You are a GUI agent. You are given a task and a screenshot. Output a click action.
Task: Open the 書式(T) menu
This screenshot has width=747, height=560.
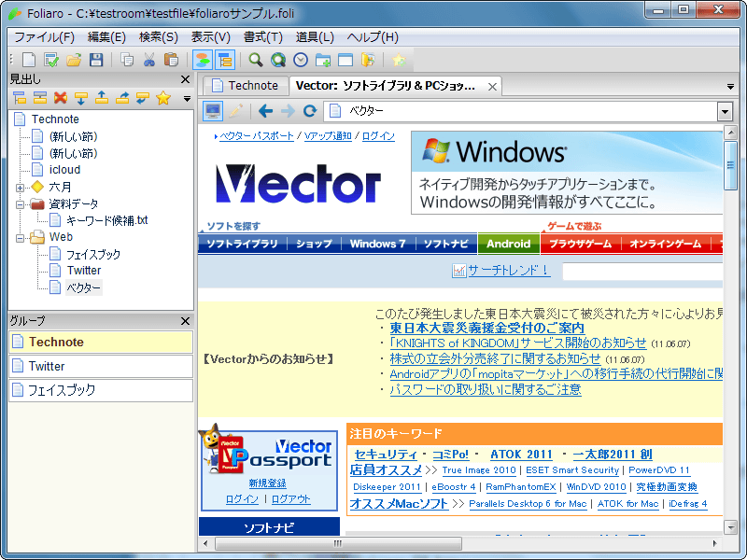[x=263, y=37]
